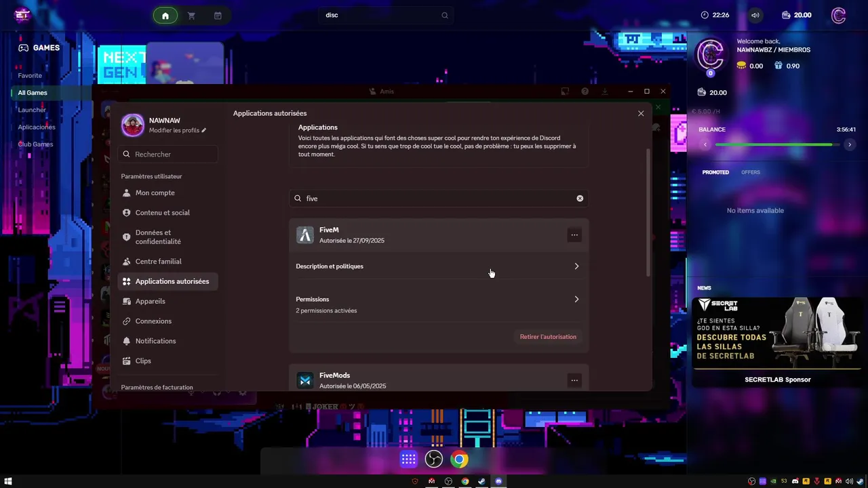Select All Games in the sidebar
The width and height of the screenshot is (868, 488).
(x=33, y=93)
